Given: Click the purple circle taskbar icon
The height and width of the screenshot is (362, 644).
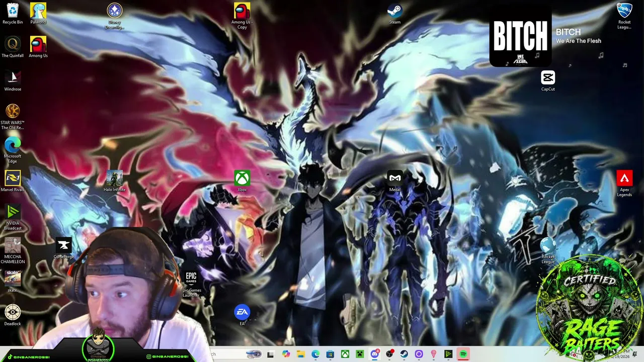Looking at the screenshot, I should coord(419,354).
